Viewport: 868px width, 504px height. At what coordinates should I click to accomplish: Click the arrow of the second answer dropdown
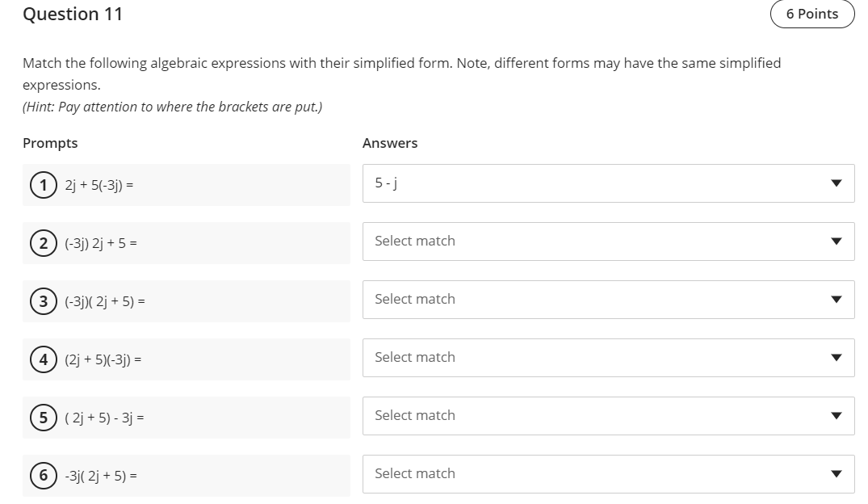[x=837, y=241]
